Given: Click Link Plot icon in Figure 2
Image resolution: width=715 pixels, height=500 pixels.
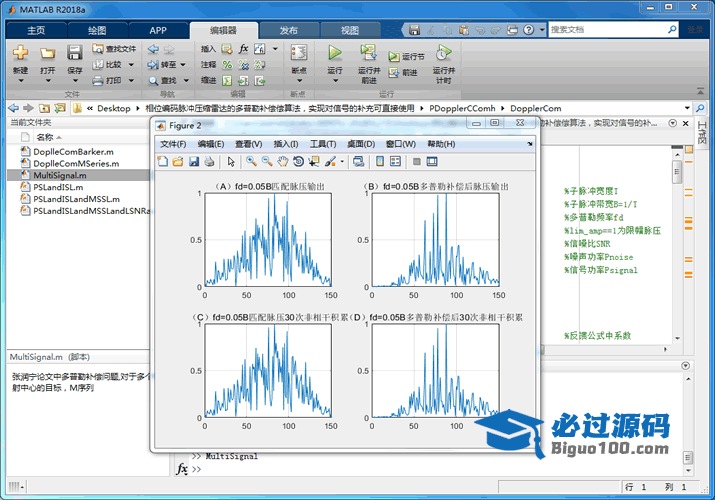Looking at the screenshot, I should (359, 161).
